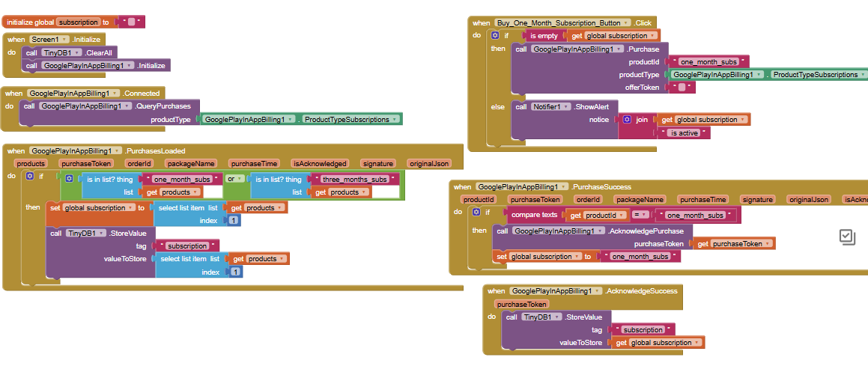Open mutator gear on Buy_One_Month_Subscription_Button if block
Screen dimensions: 868x366
click(495, 35)
